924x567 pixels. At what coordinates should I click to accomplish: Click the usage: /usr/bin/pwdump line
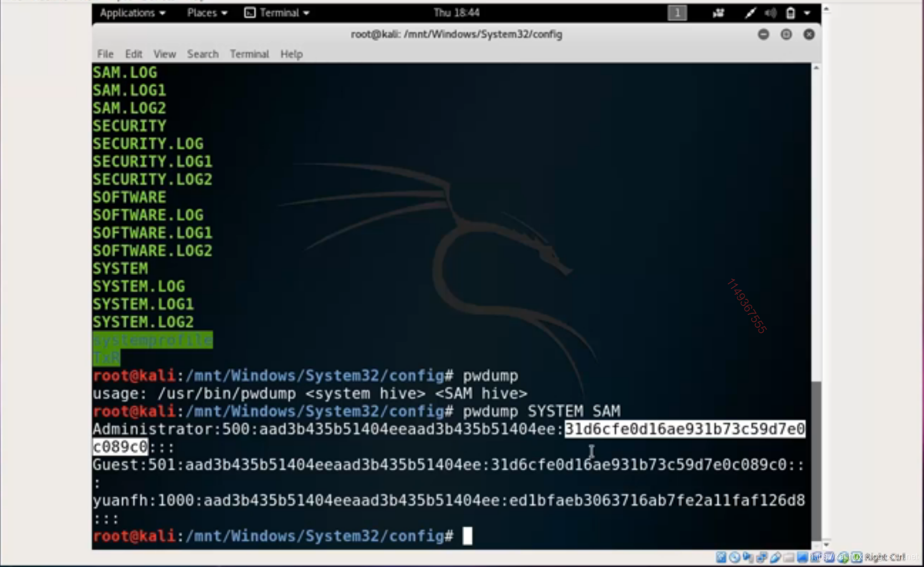tap(310, 393)
